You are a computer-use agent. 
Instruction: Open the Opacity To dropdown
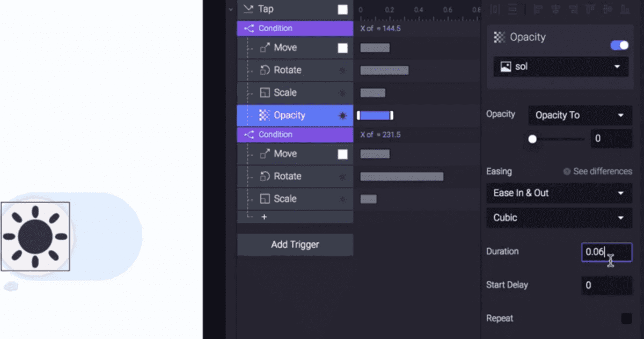click(580, 116)
